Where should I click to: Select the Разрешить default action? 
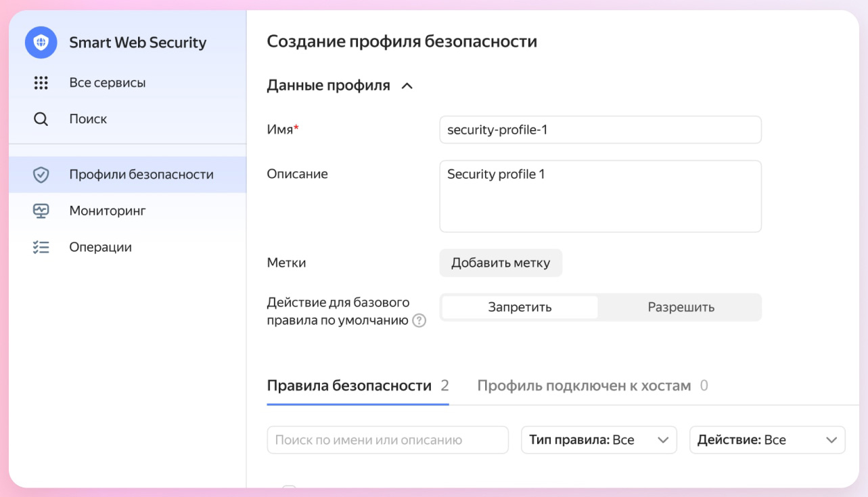coord(681,307)
